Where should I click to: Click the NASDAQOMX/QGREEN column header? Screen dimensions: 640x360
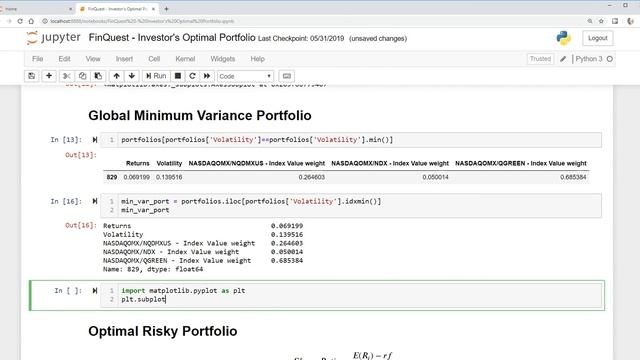521,163
